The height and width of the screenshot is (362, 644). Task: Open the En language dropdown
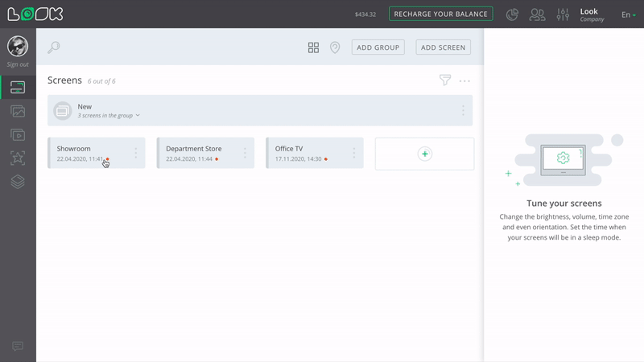[x=629, y=14]
